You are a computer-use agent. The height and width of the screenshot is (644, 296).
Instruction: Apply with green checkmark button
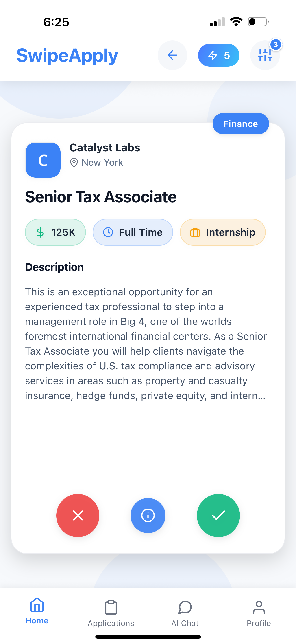[218, 516]
